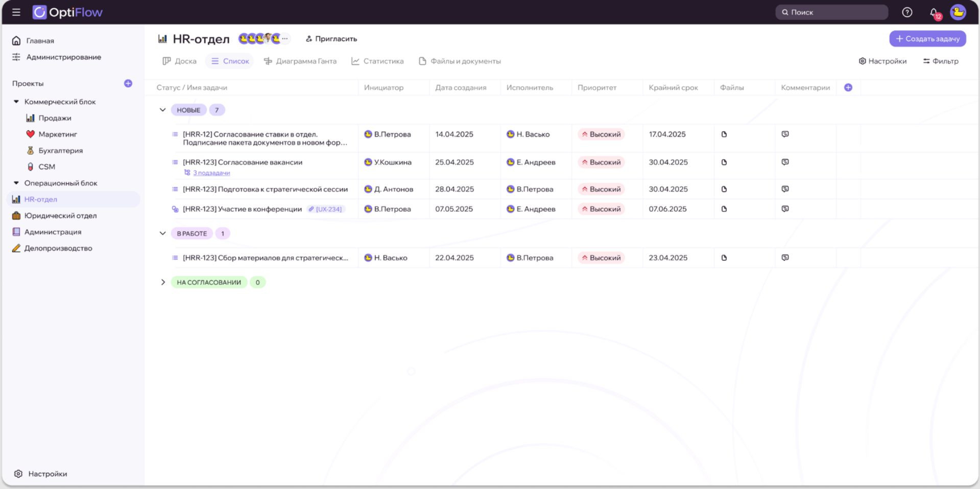Viewport: 980px width, 489px height.
Task: Open notifications bell with badge 12
Action: (x=934, y=13)
